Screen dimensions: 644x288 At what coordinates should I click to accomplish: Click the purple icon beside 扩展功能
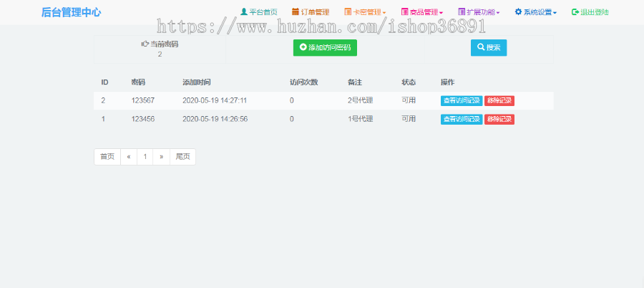pos(462,12)
